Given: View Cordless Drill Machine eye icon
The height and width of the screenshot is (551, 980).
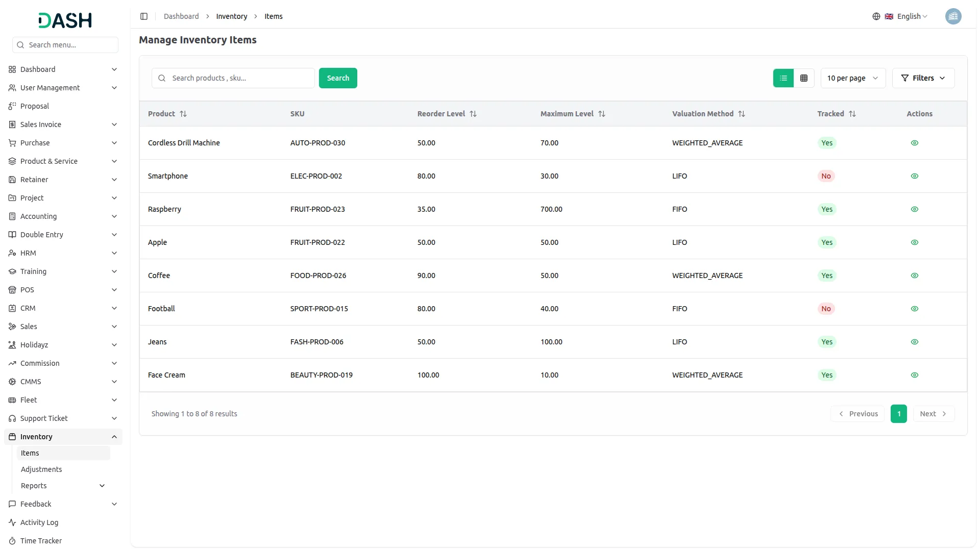Looking at the screenshot, I should (x=914, y=143).
